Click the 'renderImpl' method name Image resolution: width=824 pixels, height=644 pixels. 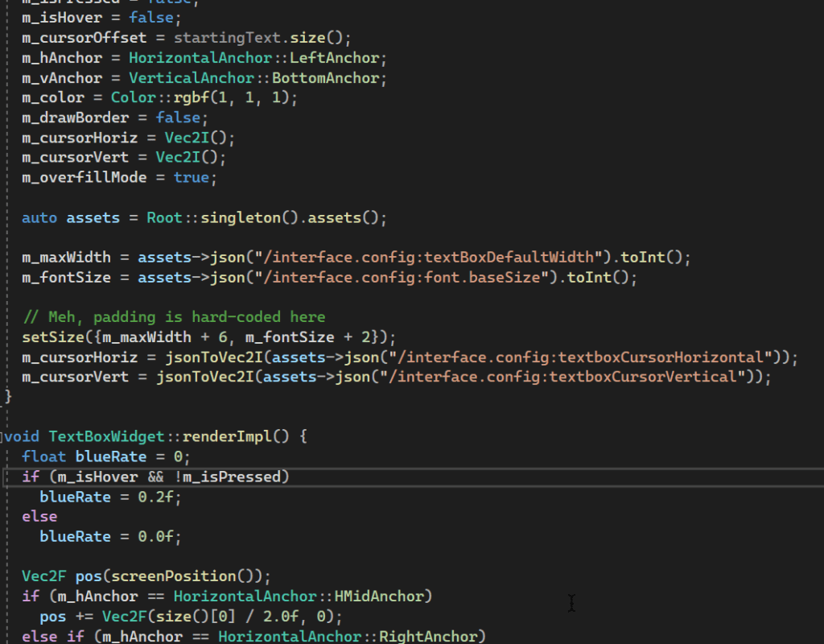point(227,437)
